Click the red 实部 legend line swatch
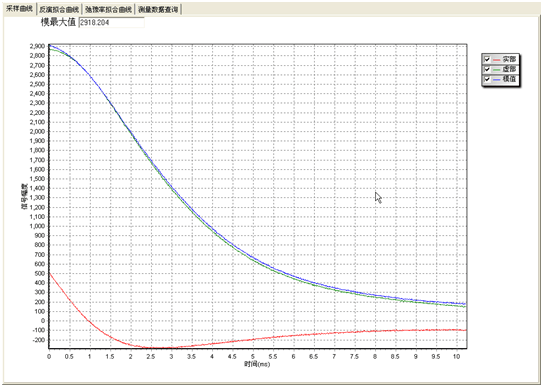Screen dimensions: 543x387 (496, 60)
